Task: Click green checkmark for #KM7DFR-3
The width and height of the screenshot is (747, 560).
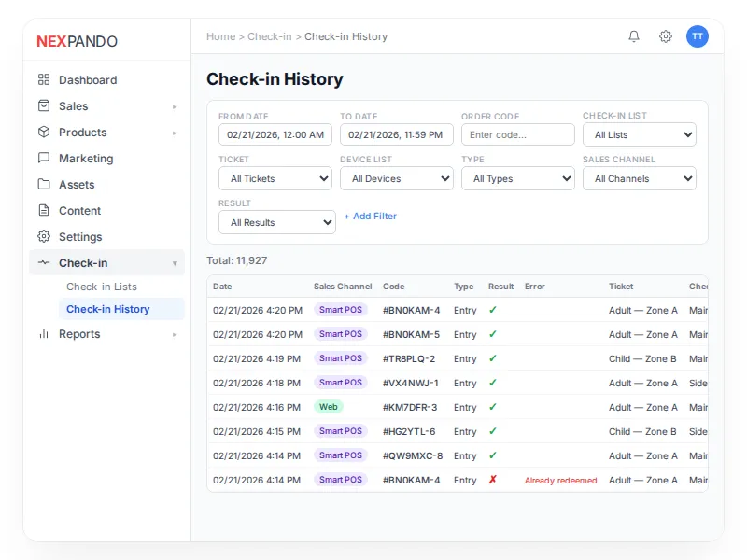Action: point(493,407)
